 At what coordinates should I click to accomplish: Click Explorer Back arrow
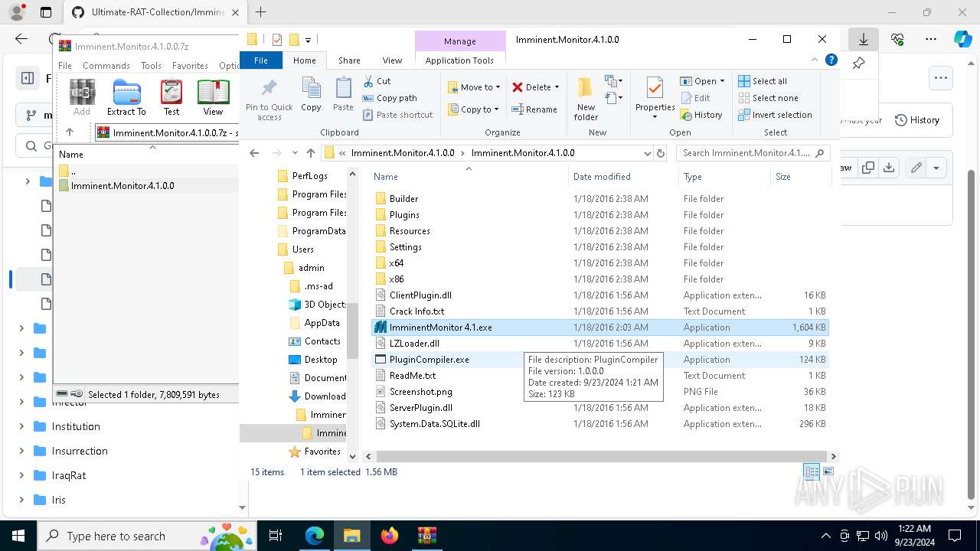pyautogui.click(x=254, y=153)
